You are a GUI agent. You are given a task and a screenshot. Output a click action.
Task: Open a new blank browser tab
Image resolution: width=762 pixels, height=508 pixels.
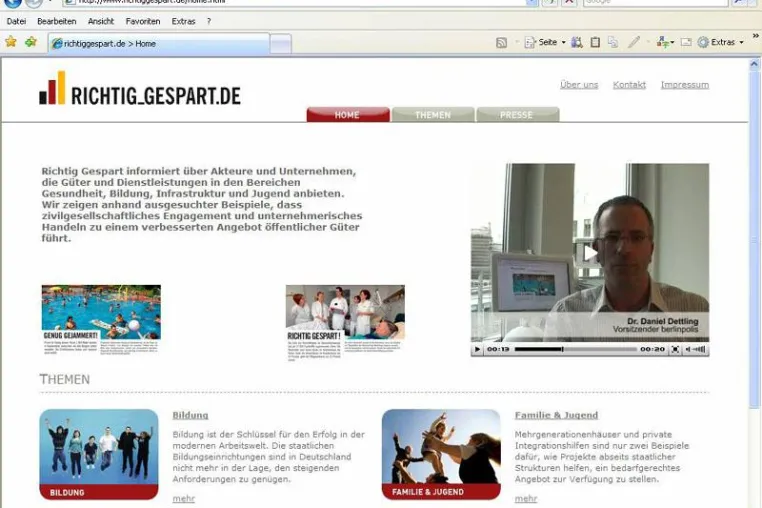[x=280, y=44]
